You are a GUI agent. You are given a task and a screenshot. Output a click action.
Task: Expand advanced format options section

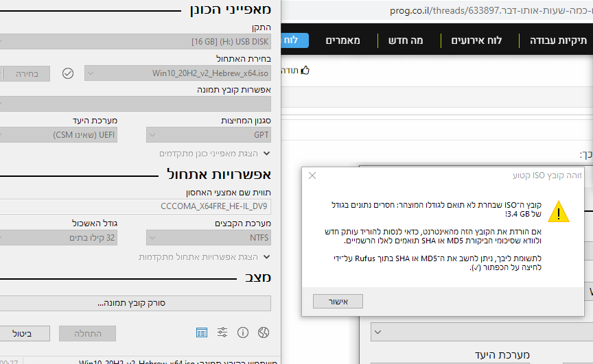(x=205, y=257)
